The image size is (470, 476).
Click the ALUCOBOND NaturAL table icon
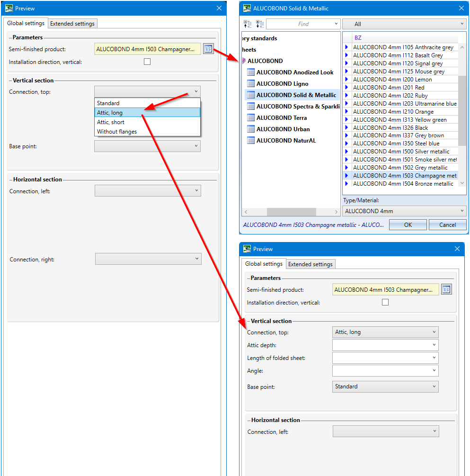tap(251, 141)
